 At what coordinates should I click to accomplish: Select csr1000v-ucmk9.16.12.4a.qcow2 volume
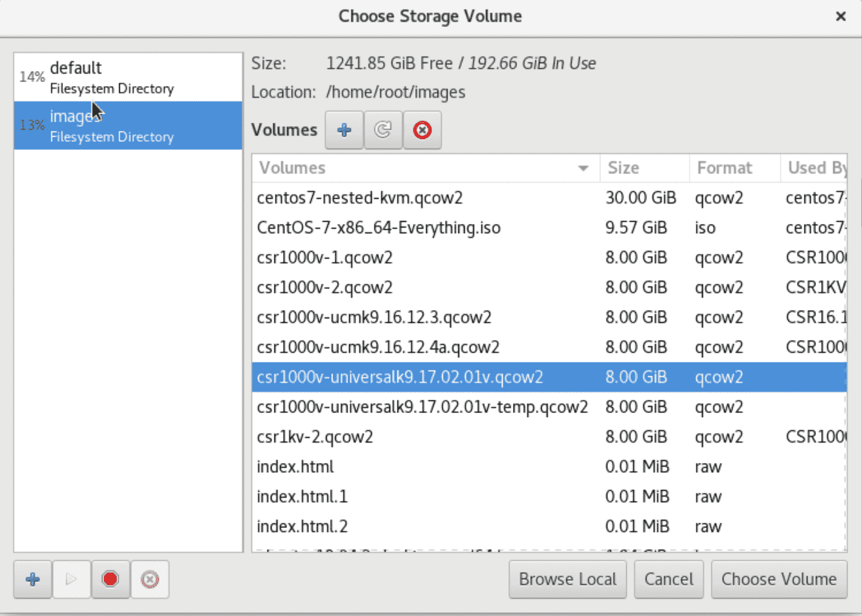549,347
